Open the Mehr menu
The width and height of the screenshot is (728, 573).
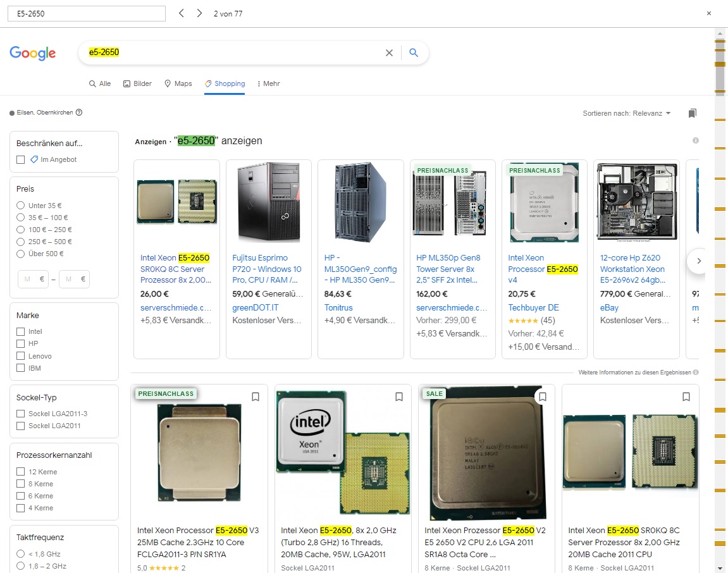[268, 83]
